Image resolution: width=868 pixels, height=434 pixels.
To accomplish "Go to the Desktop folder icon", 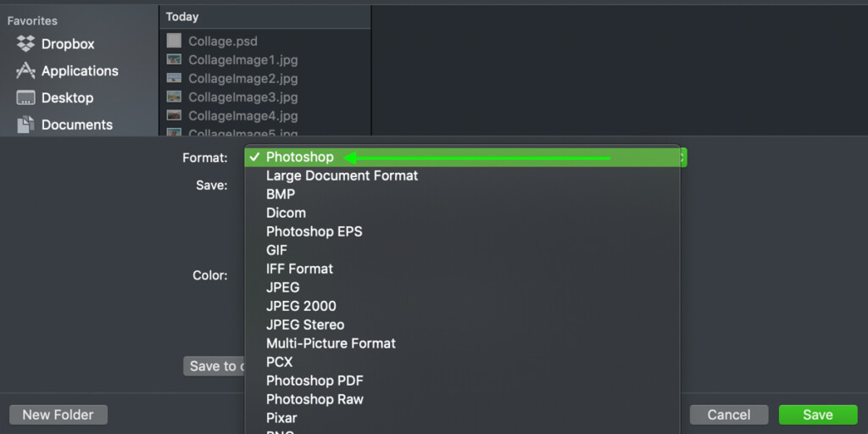I will coord(25,98).
